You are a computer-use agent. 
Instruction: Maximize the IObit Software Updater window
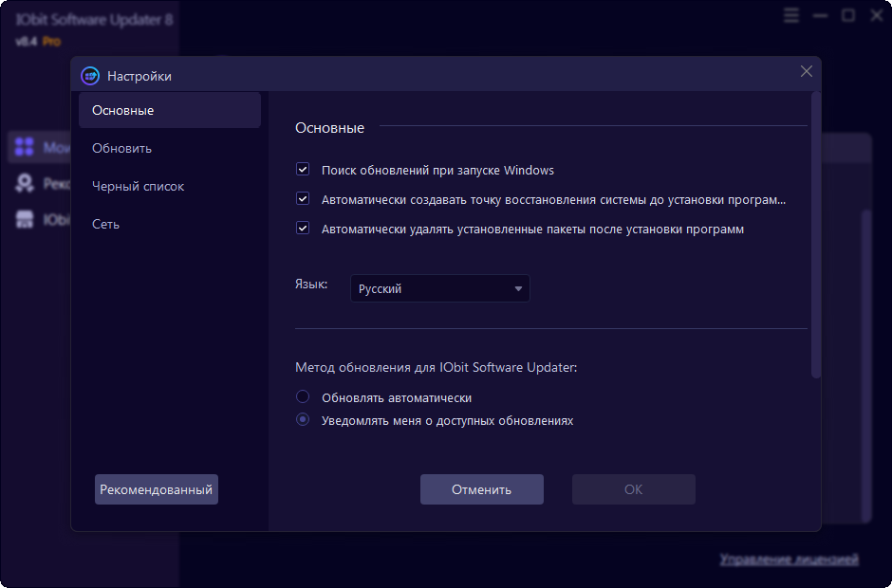click(x=848, y=15)
